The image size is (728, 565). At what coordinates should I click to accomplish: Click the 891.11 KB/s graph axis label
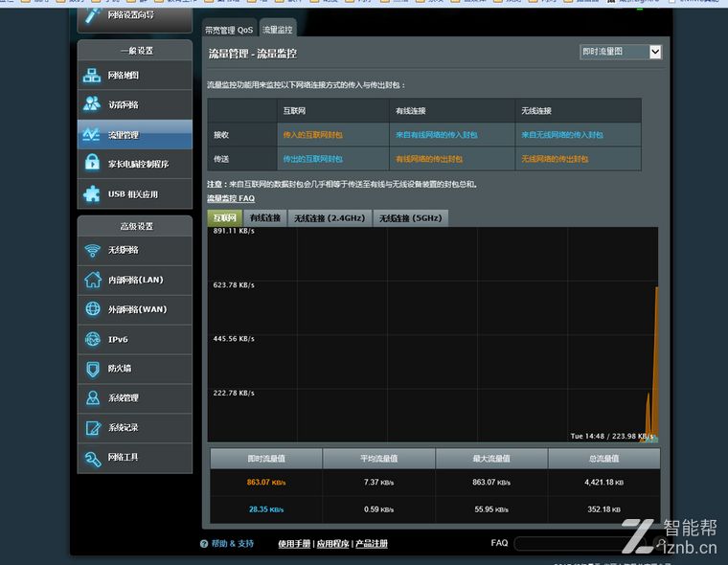234,231
